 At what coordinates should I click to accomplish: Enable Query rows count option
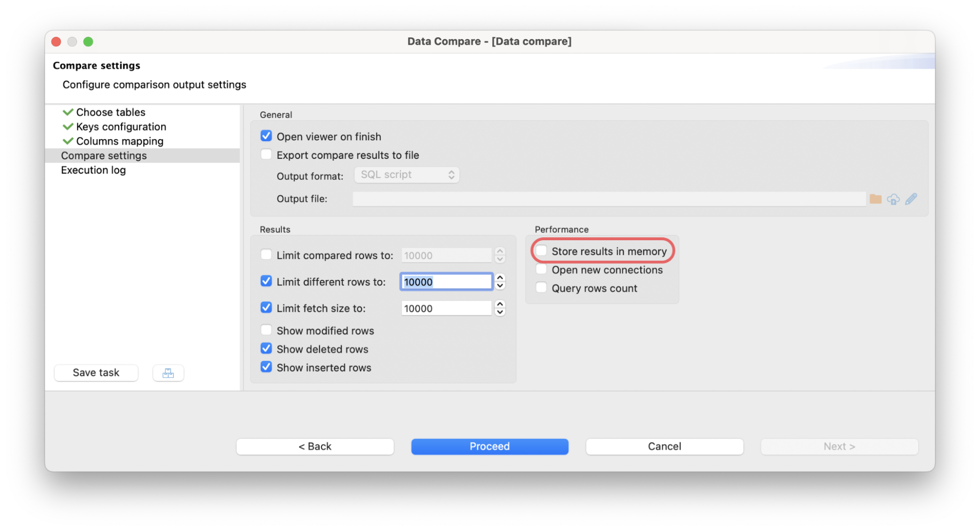pyautogui.click(x=541, y=288)
